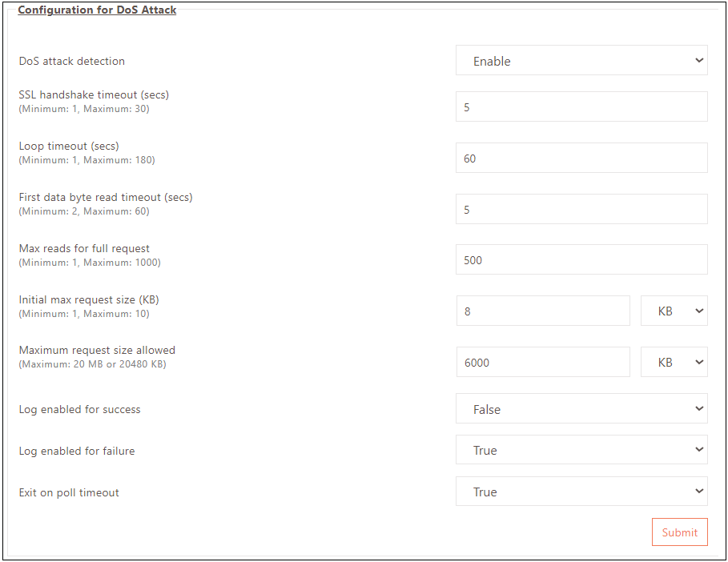Click the Exit on poll timeout label
The height and width of the screenshot is (562, 728).
[69, 492]
